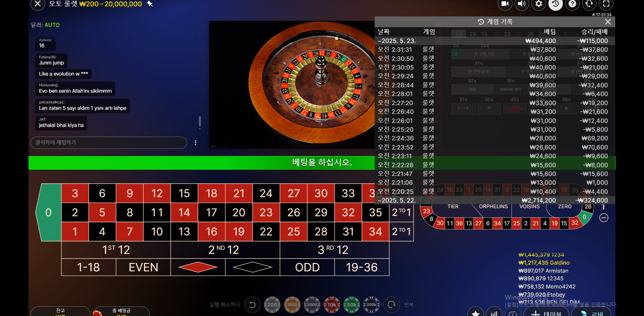The image size is (644, 316).
Task: Mute the sound speaker icon
Action: click(522, 4)
